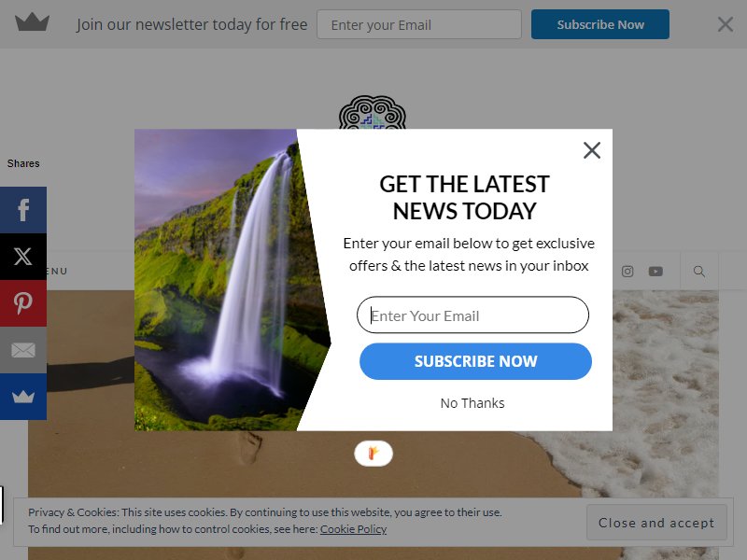Dismiss the top newsletter bar
The height and width of the screenshot is (560, 747).
(x=726, y=24)
